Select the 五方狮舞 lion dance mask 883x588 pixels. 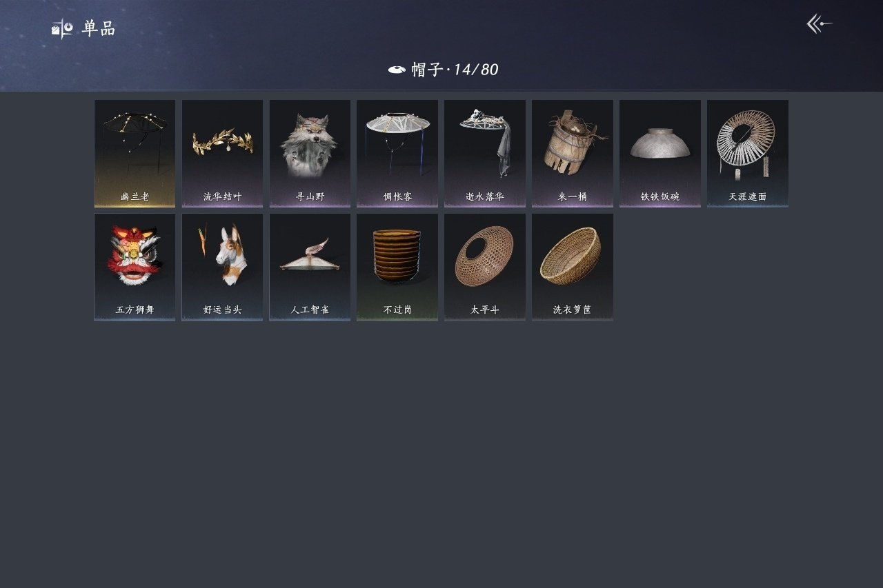(135, 267)
